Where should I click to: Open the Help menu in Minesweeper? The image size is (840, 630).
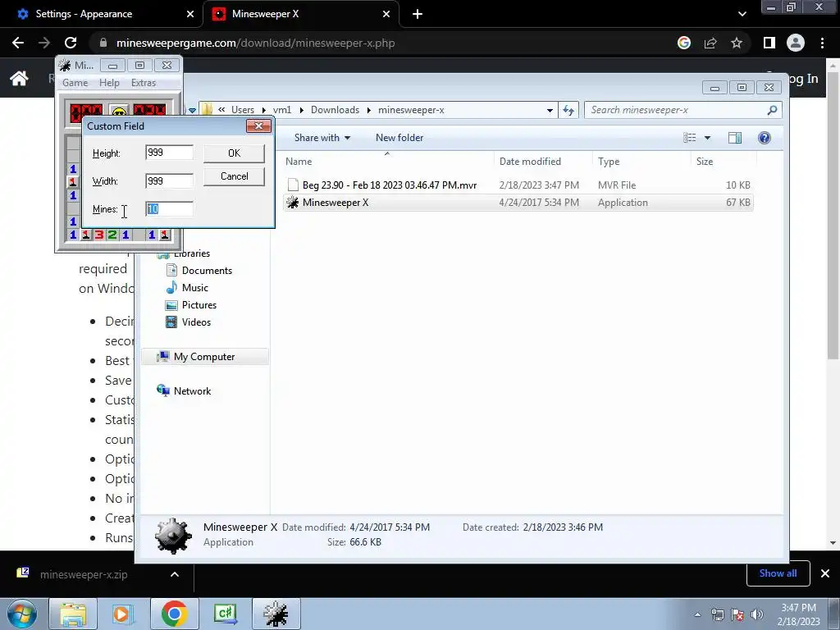[109, 83]
